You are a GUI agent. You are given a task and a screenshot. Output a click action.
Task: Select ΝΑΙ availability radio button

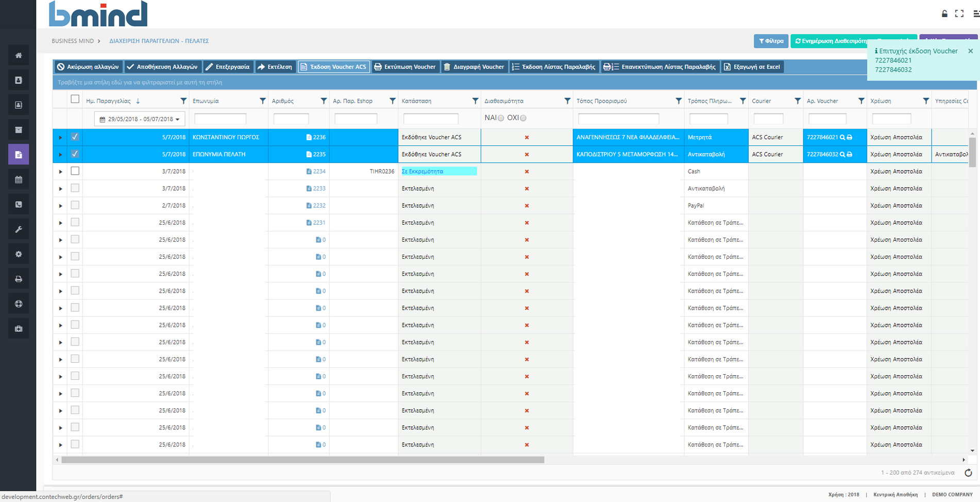coord(501,119)
